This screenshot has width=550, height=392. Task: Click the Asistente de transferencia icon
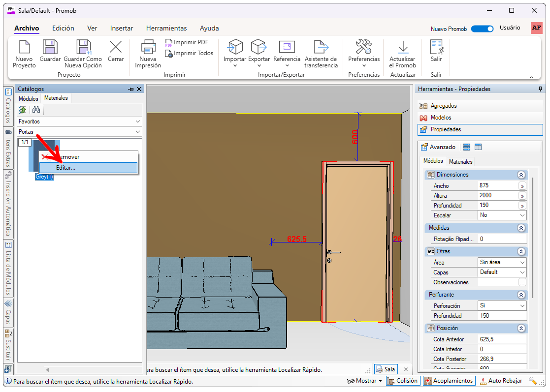tap(321, 47)
